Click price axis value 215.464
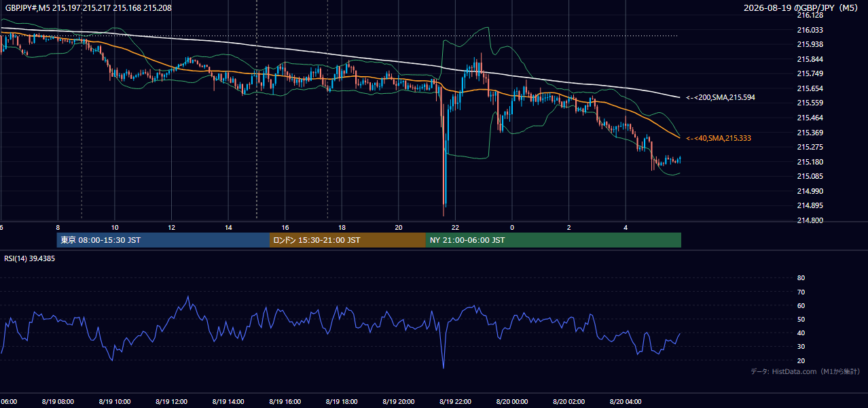 pos(810,118)
